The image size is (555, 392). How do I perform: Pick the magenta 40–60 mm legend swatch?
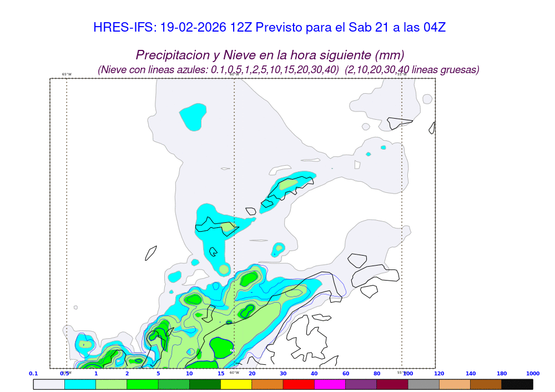point(330,384)
